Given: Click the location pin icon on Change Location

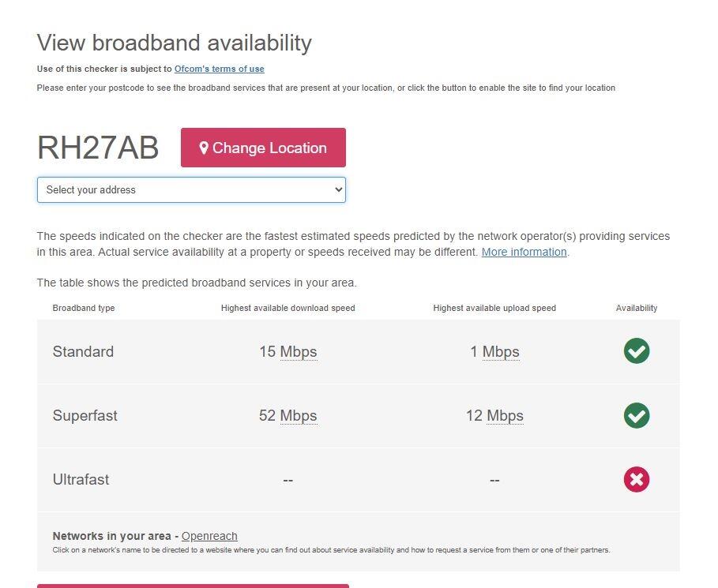Looking at the screenshot, I should coord(205,147).
